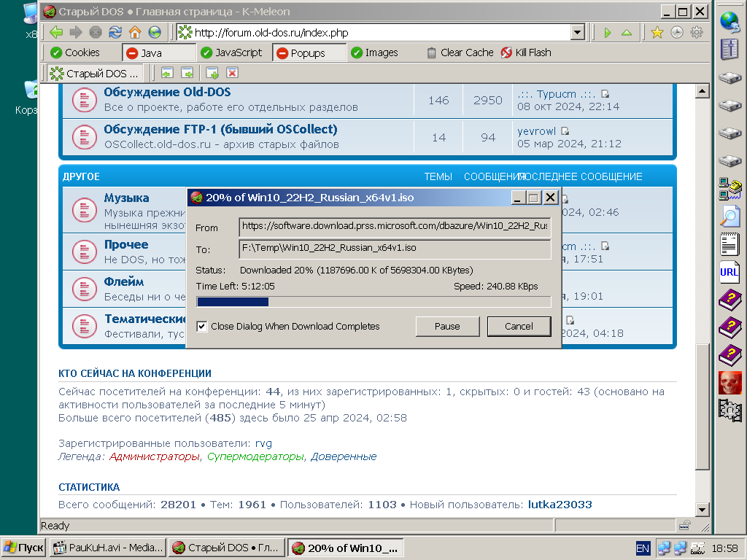This screenshot has height=560, width=747.
Task: Open new user lutka23033 profile
Action: [x=560, y=505]
